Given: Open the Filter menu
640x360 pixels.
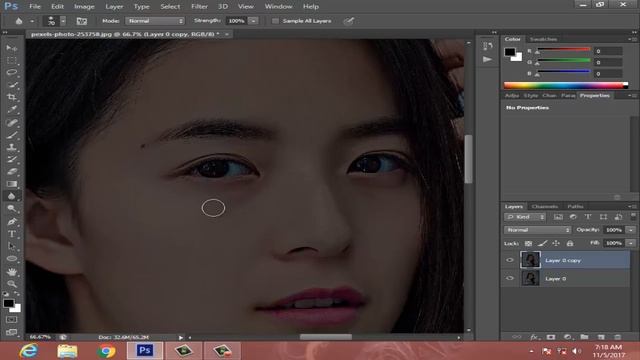Looking at the screenshot, I should pos(199,7).
